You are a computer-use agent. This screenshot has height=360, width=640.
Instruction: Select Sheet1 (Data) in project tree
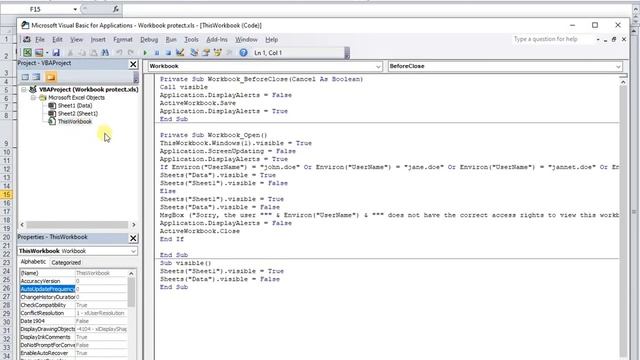pos(75,106)
